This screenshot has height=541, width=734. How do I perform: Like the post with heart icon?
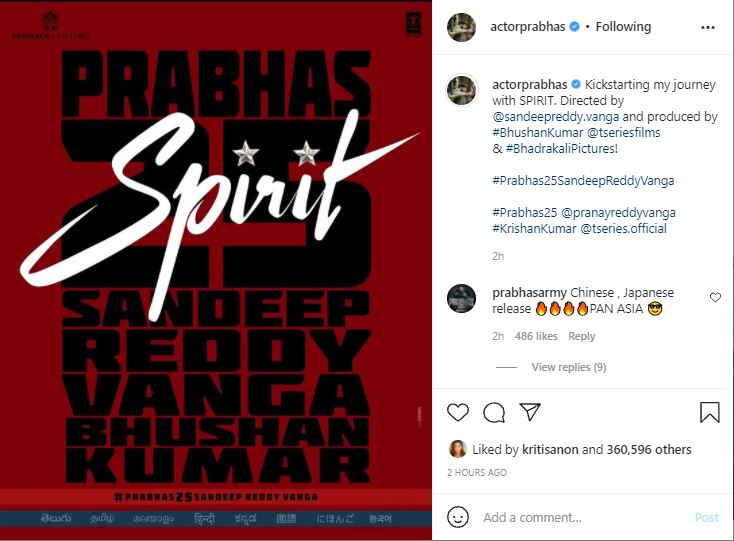[x=458, y=412]
